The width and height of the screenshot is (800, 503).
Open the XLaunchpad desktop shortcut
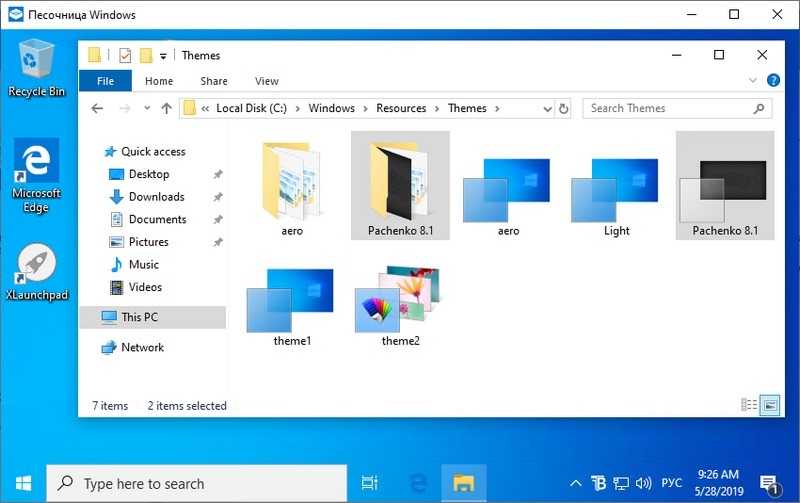(36, 272)
